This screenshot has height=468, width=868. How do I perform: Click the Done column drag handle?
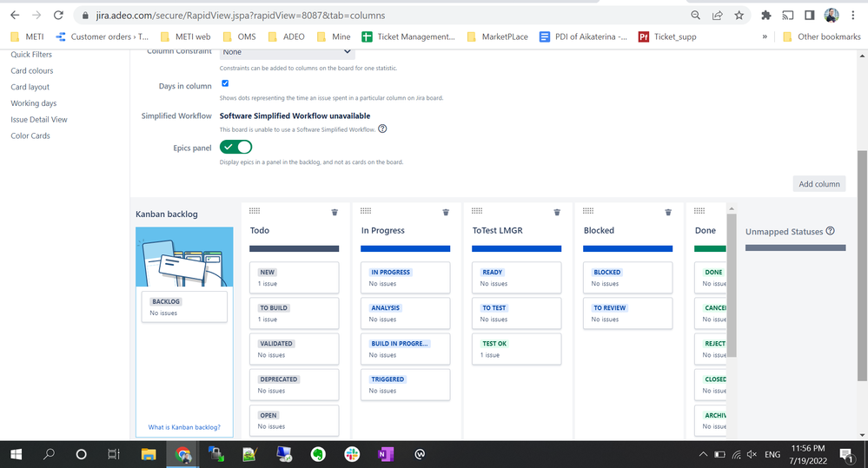pos(699,211)
